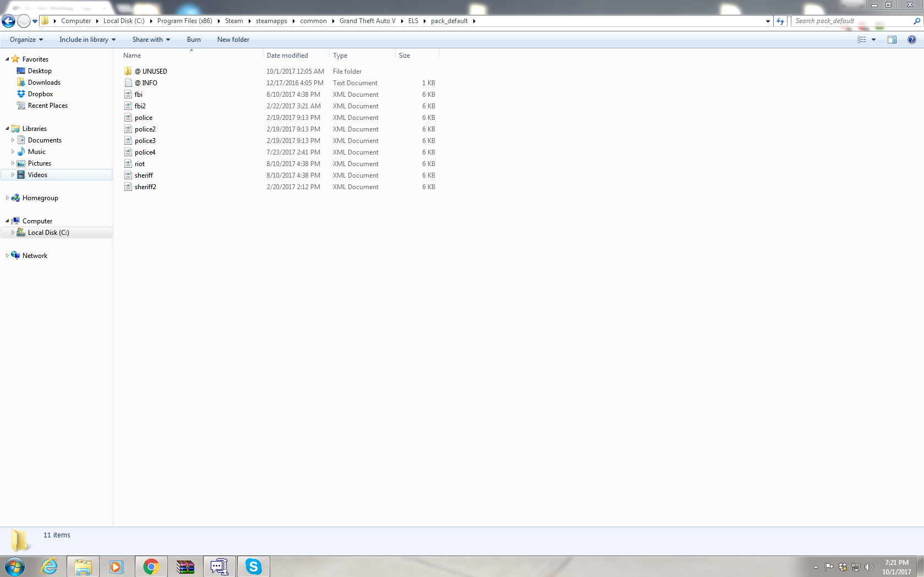Open WinRAR from the taskbar

185,567
